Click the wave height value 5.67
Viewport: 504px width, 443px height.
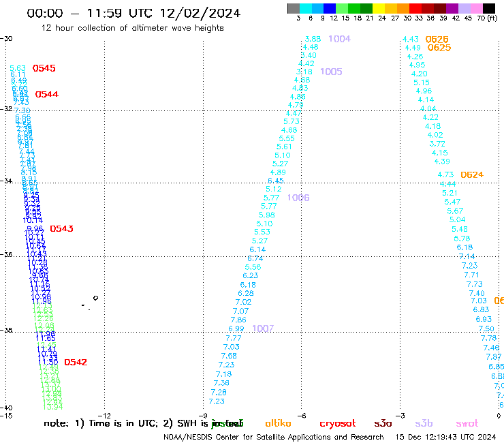pyautogui.click(x=455, y=211)
